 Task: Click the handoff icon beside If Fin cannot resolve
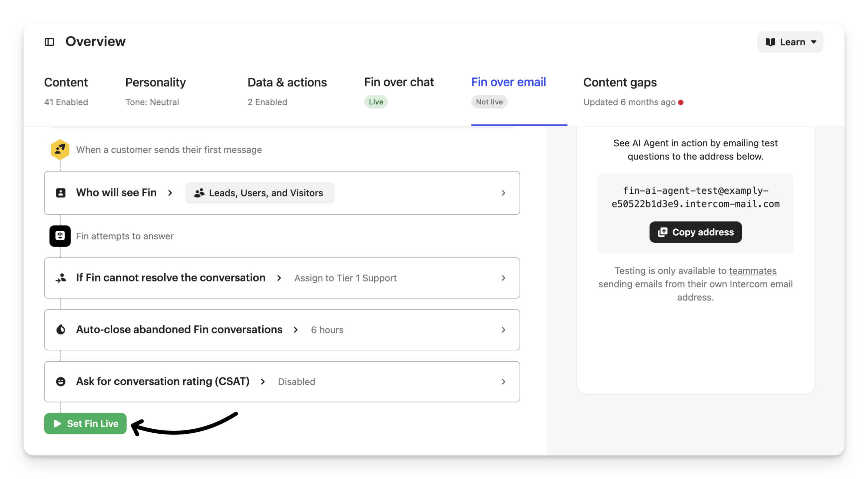coord(61,278)
